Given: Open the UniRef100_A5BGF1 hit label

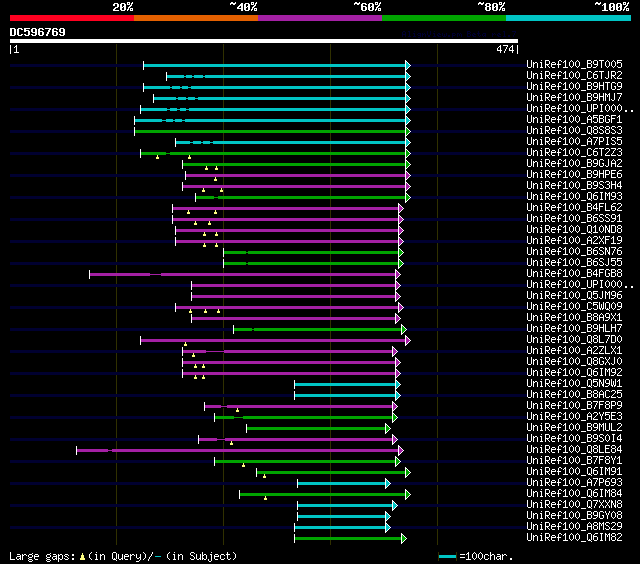Looking at the screenshot, I should [x=574, y=119].
